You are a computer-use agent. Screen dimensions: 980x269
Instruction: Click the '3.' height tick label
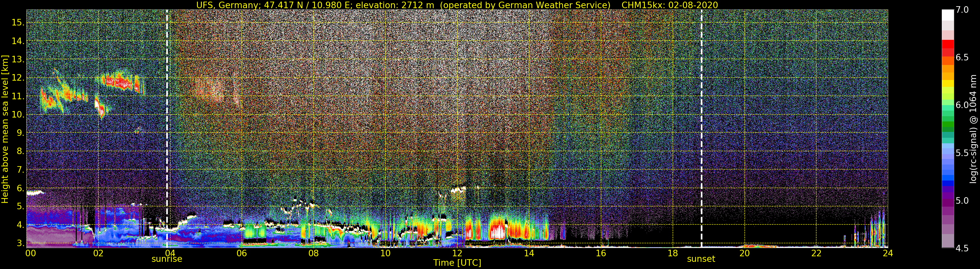(x=20, y=243)
